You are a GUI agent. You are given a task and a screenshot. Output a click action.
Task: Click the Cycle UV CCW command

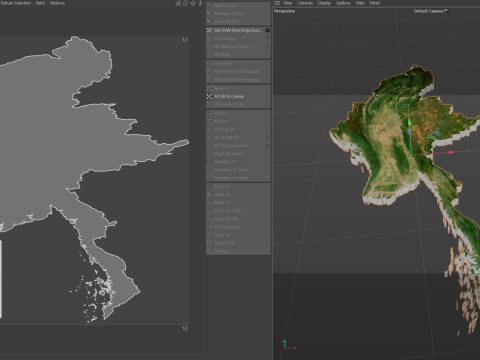238,211
